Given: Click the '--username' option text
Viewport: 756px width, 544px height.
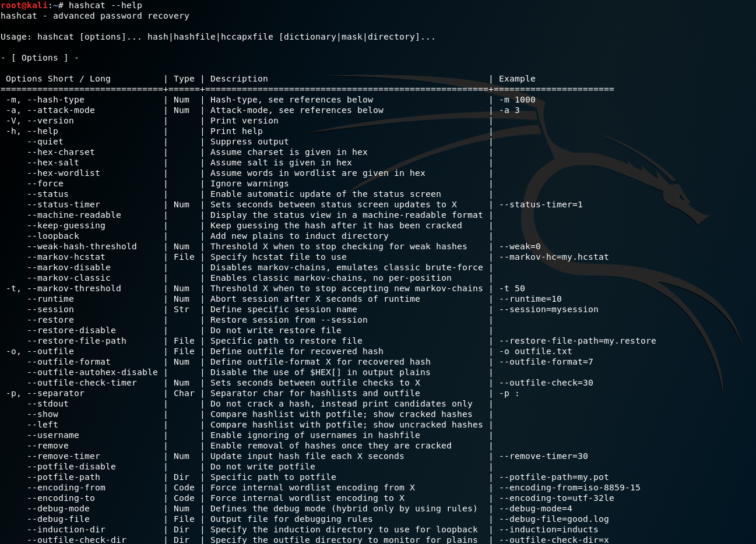Looking at the screenshot, I should pyautogui.click(x=53, y=435).
